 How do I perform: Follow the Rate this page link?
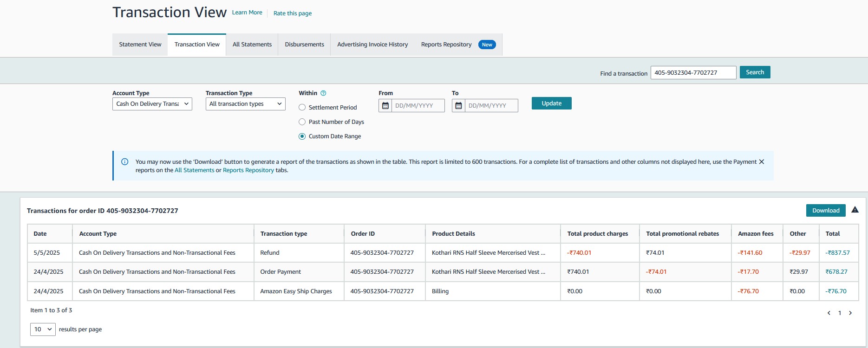[x=293, y=13]
